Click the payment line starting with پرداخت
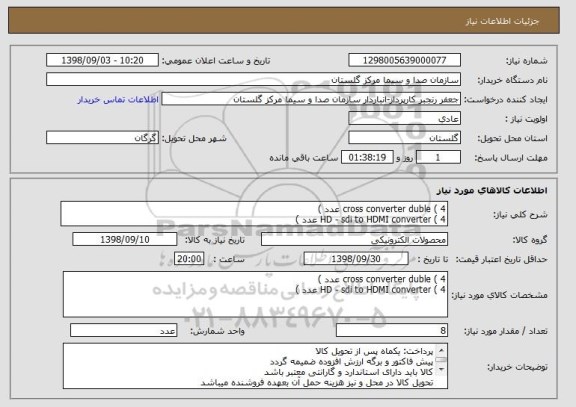 point(374,351)
